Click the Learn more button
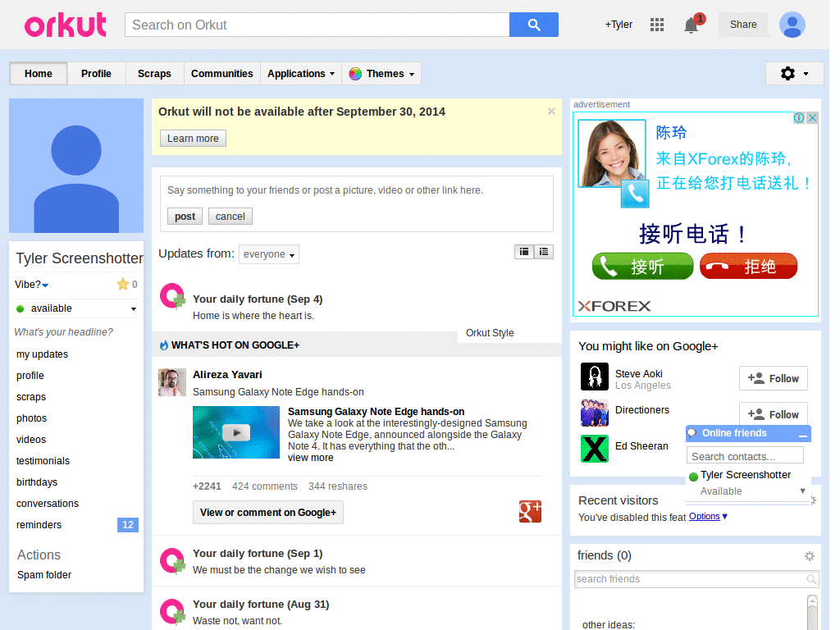 [x=193, y=138]
